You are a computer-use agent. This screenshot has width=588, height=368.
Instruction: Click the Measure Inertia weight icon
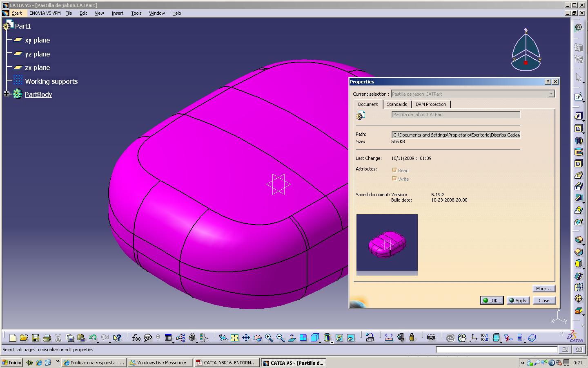[x=412, y=338]
